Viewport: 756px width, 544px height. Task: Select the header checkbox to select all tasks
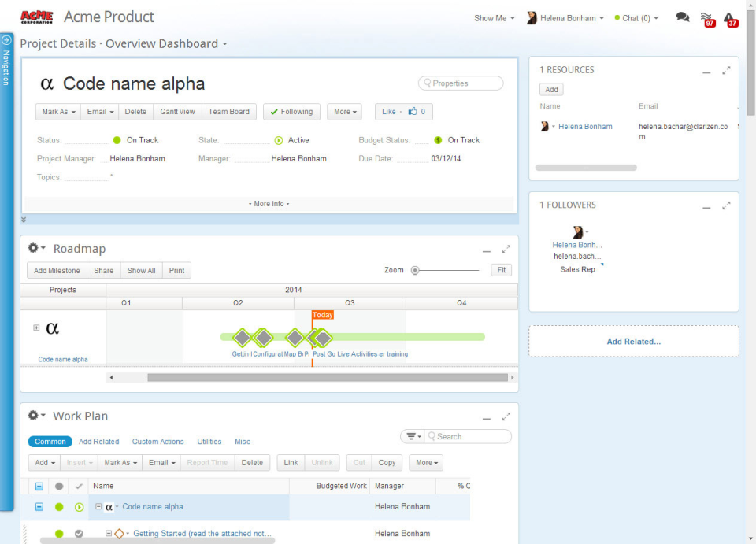pos(39,486)
